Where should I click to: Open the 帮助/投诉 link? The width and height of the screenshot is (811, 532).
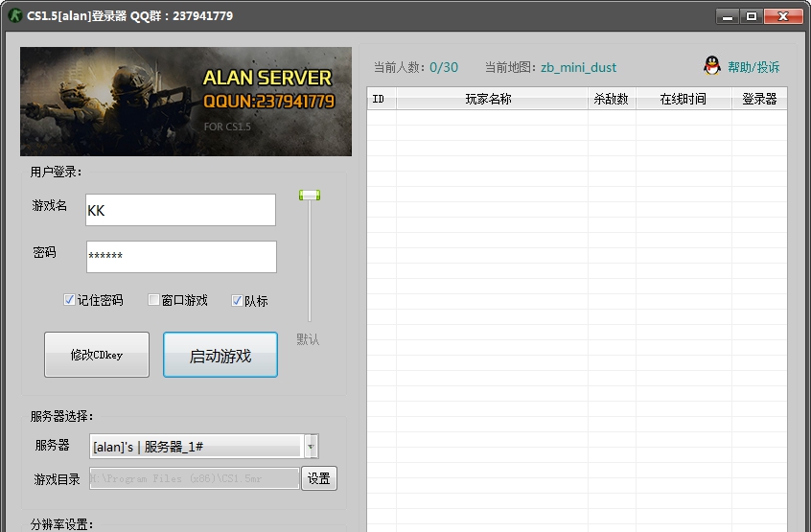pyautogui.click(x=753, y=67)
